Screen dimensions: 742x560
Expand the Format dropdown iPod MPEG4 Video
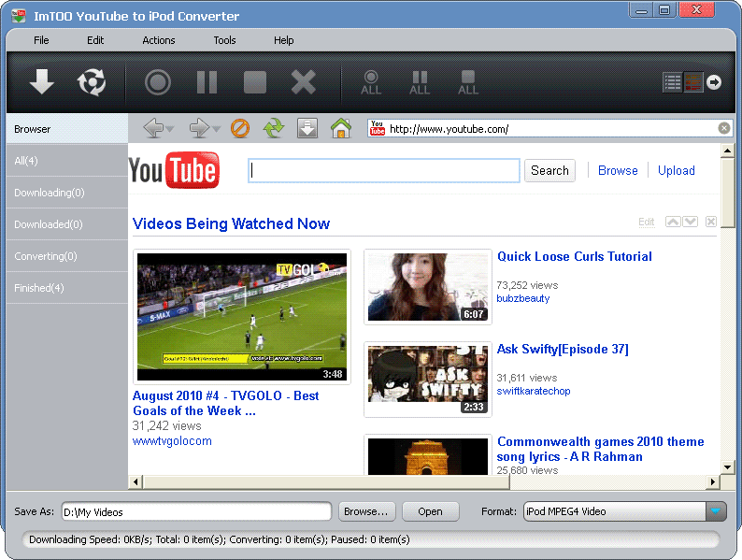[x=716, y=511]
